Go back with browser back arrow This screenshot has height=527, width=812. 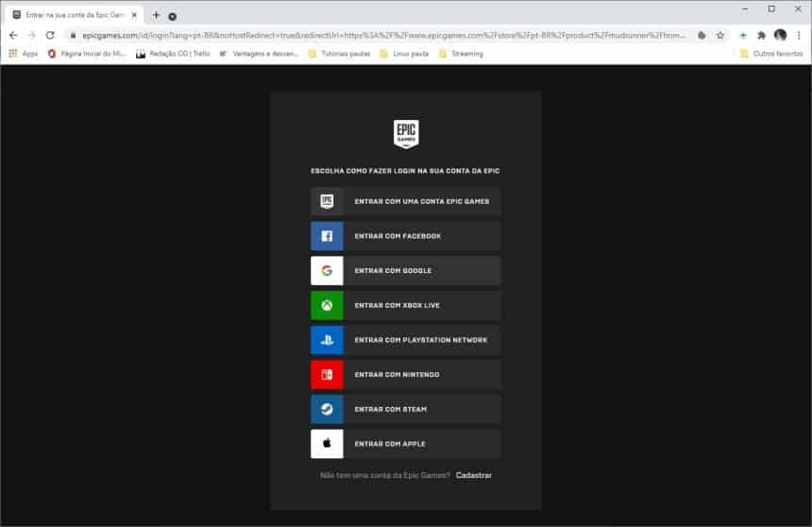pos(13,35)
